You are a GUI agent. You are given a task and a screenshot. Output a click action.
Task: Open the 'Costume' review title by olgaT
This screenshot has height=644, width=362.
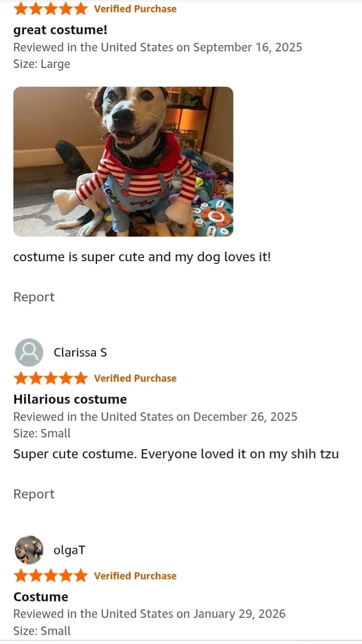pyautogui.click(x=41, y=597)
